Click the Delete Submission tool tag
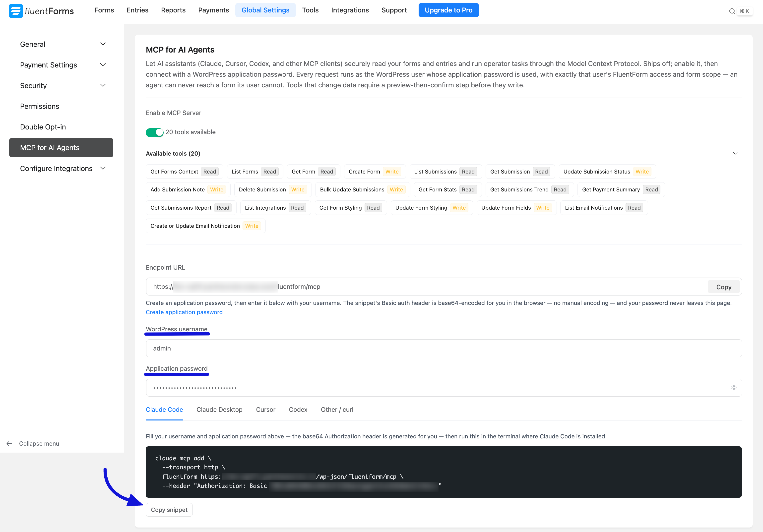 [272, 189]
